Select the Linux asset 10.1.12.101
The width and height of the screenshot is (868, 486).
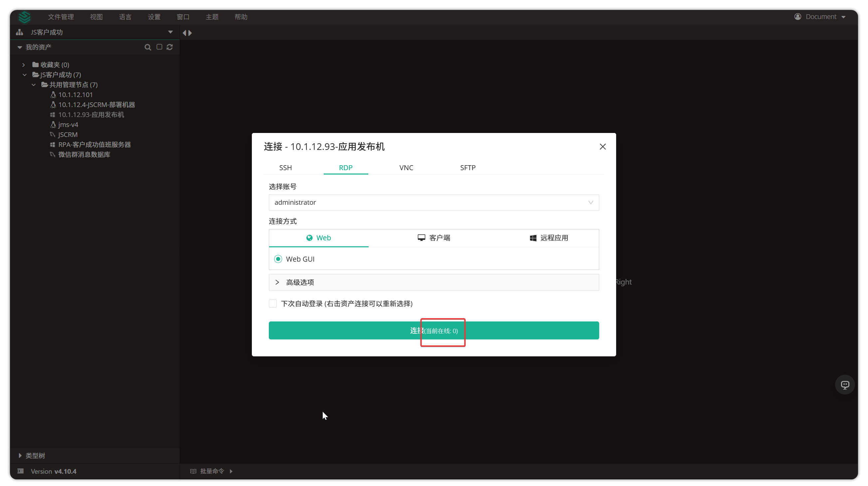(75, 95)
